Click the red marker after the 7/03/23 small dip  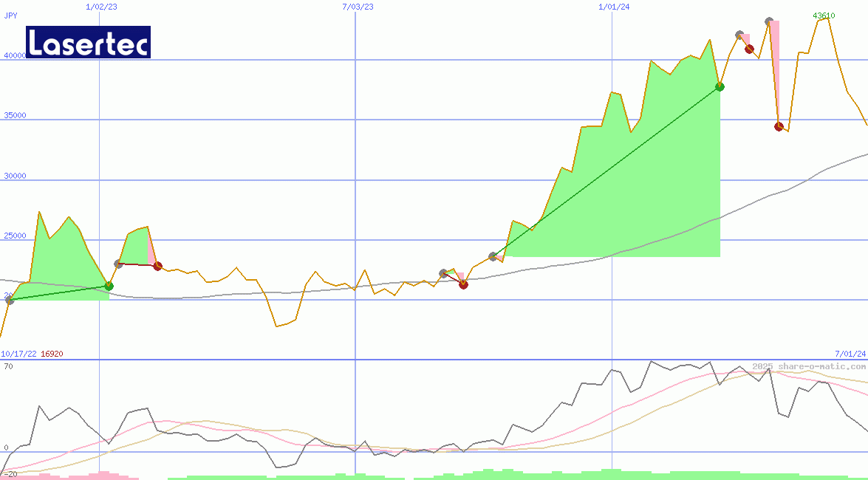pyautogui.click(x=463, y=284)
